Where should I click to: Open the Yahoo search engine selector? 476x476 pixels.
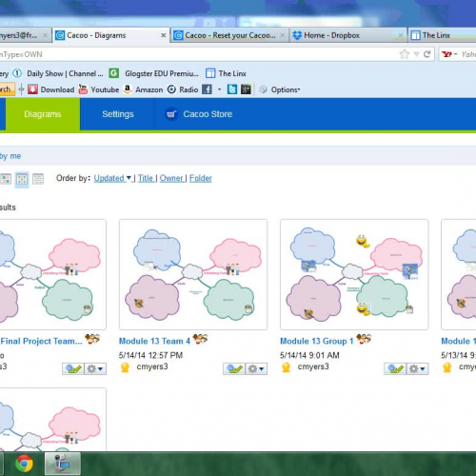point(449,54)
